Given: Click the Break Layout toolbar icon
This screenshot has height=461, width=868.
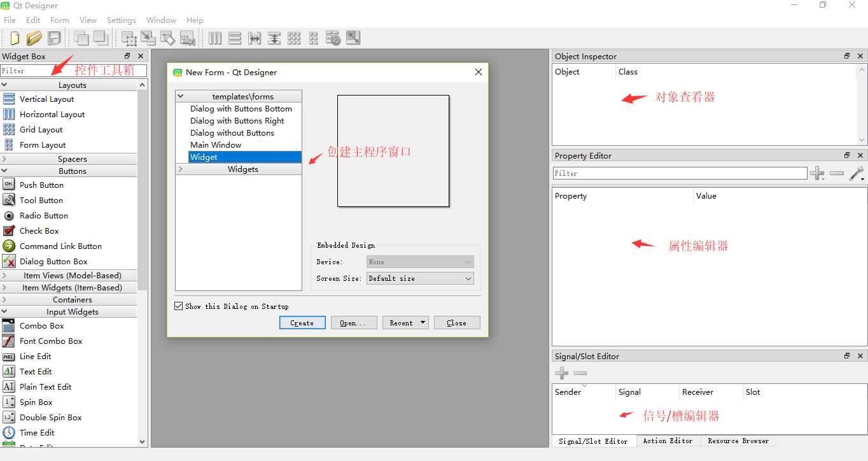Looking at the screenshot, I should [x=333, y=38].
